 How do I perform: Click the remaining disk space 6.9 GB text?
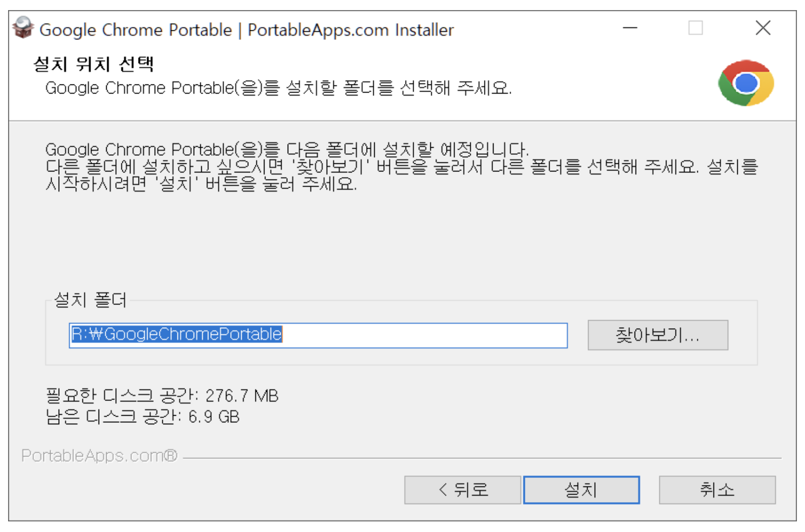click(142, 417)
